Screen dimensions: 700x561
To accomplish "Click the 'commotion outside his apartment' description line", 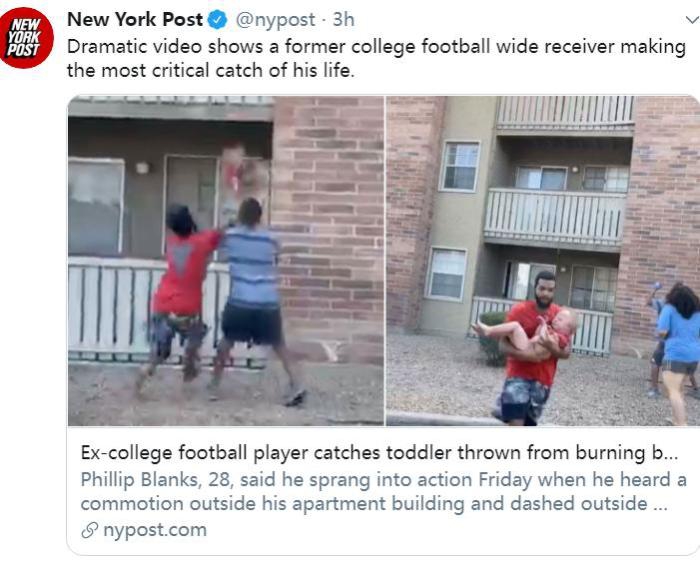I will pos(374,503).
